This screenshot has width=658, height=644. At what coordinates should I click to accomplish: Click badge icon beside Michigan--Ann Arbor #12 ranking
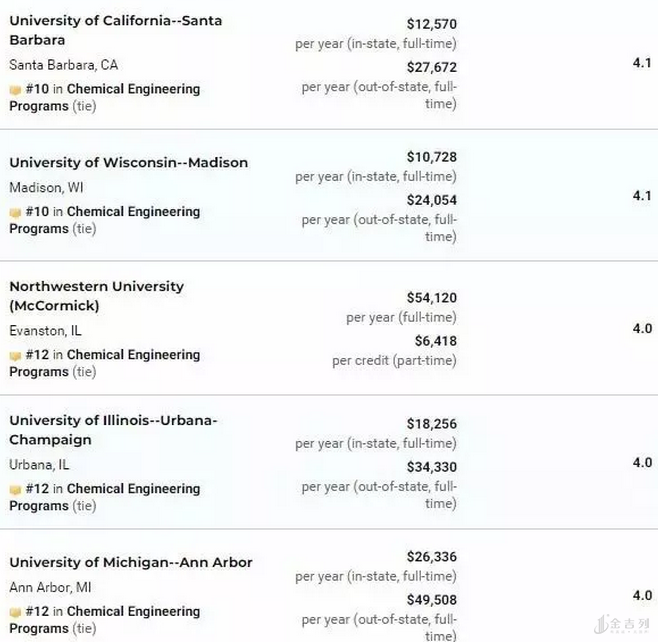coord(15,612)
